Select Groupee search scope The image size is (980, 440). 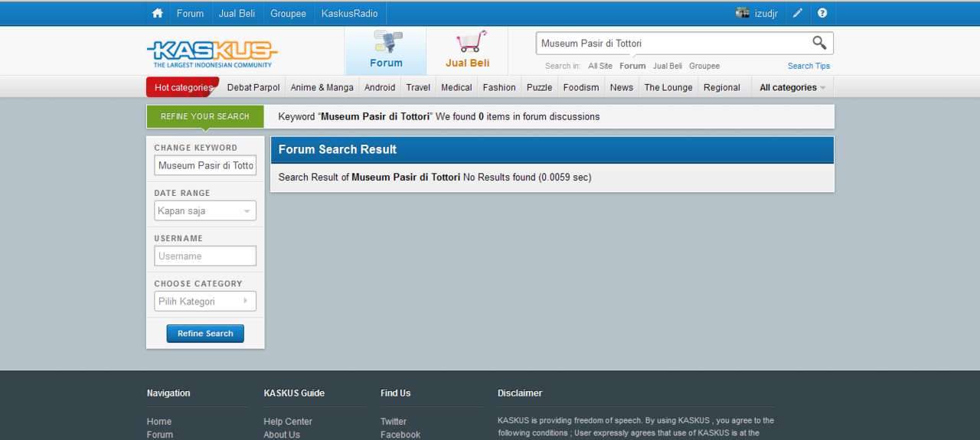click(x=704, y=66)
